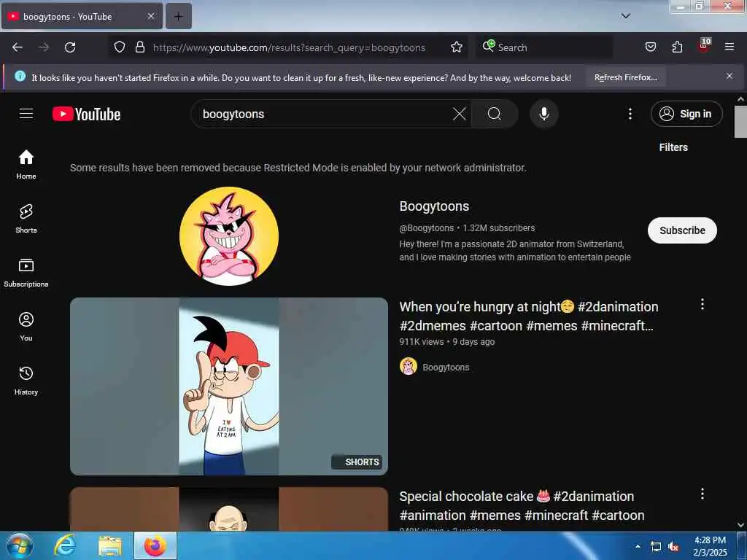Subscribe to Boogytoons channel
747x560 pixels.
click(682, 230)
